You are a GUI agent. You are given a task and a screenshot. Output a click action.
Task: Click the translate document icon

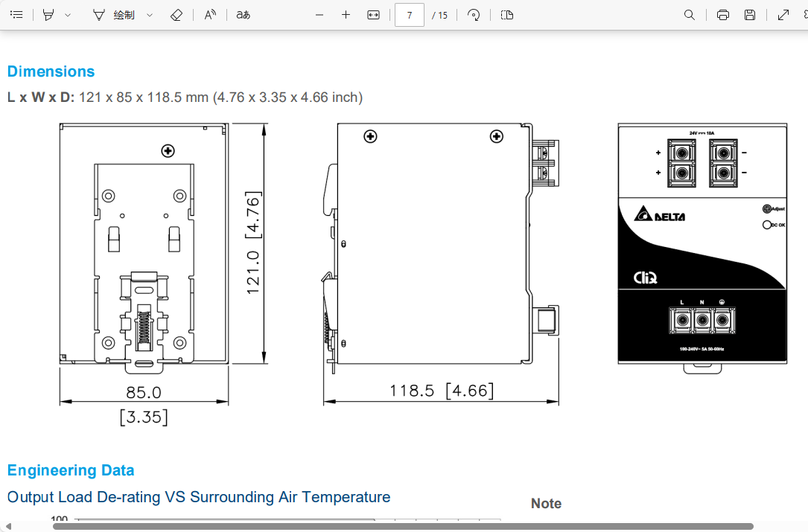click(x=243, y=15)
